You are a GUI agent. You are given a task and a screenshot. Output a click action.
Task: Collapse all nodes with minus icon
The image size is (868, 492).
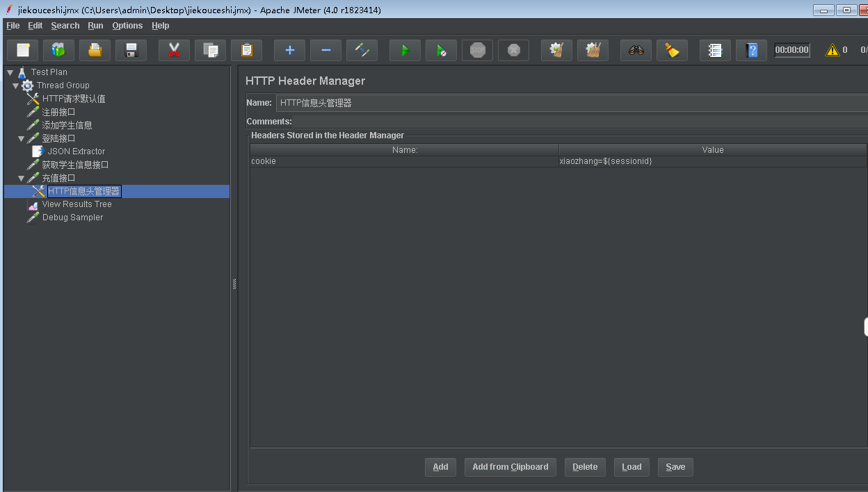[x=325, y=50]
